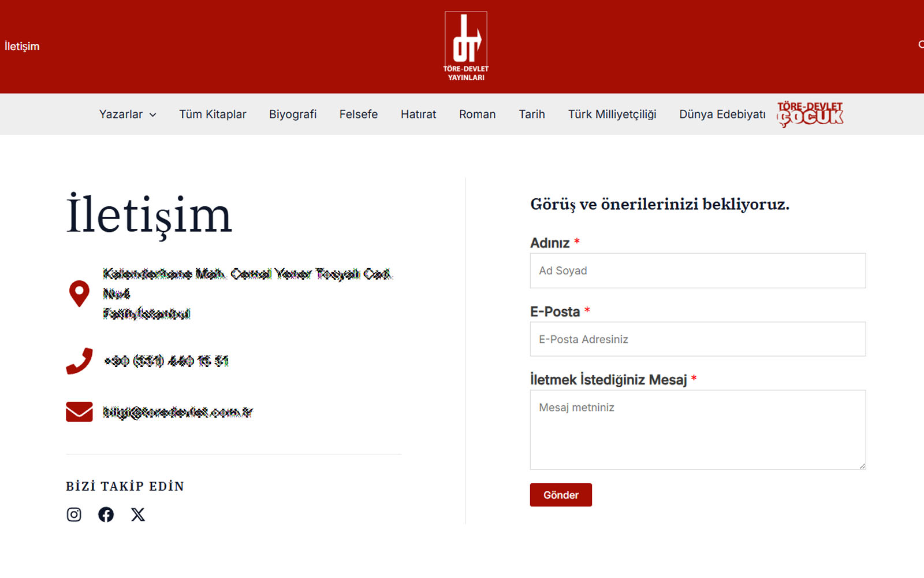Click the blurred email address link

[178, 412]
